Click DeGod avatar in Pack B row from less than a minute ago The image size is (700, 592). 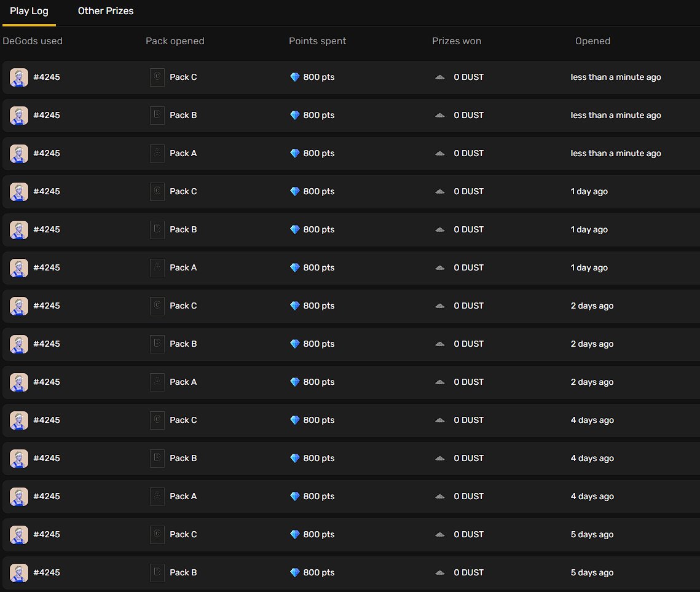(x=19, y=115)
